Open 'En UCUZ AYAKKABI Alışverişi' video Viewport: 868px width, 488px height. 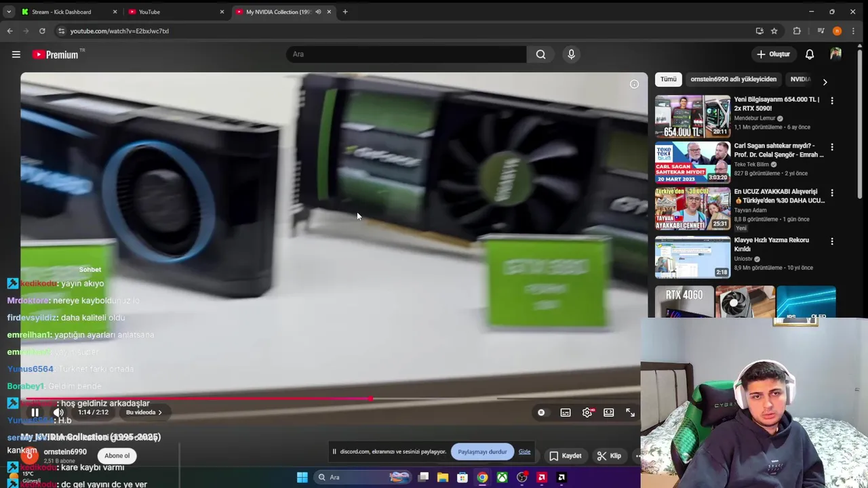click(692, 208)
